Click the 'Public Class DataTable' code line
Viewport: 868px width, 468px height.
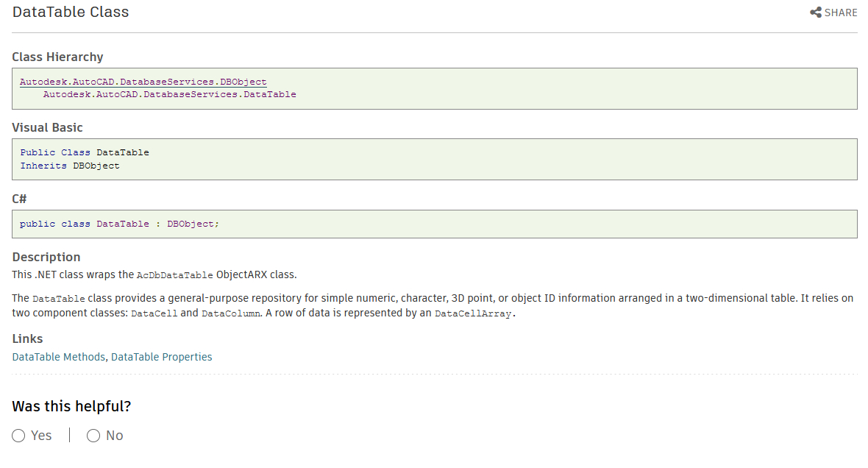pos(85,152)
